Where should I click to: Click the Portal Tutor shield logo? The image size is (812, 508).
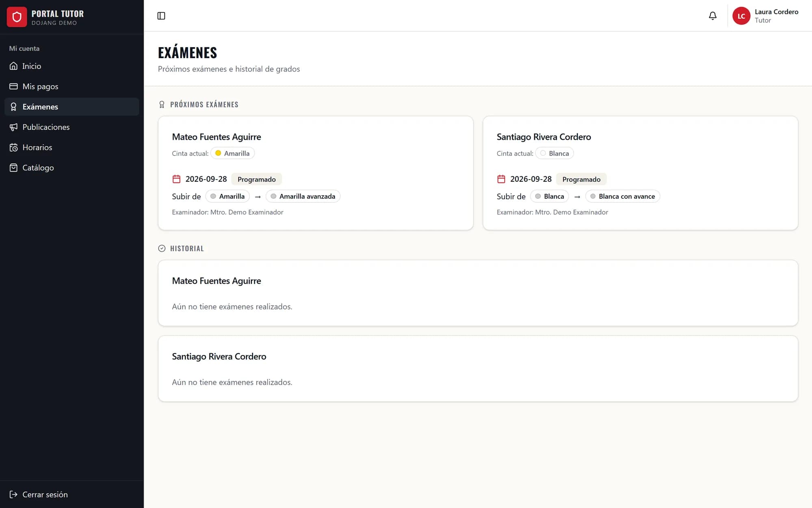[x=17, y=17]
